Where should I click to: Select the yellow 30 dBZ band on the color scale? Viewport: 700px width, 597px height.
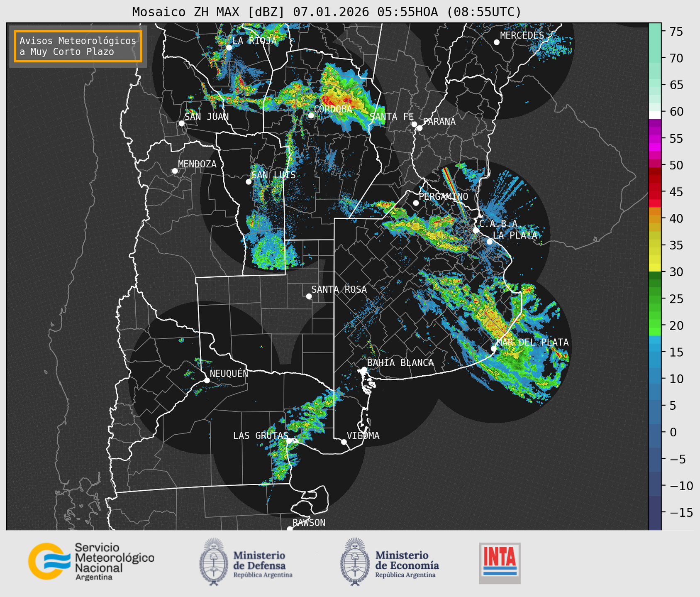(x=655, y=268)
